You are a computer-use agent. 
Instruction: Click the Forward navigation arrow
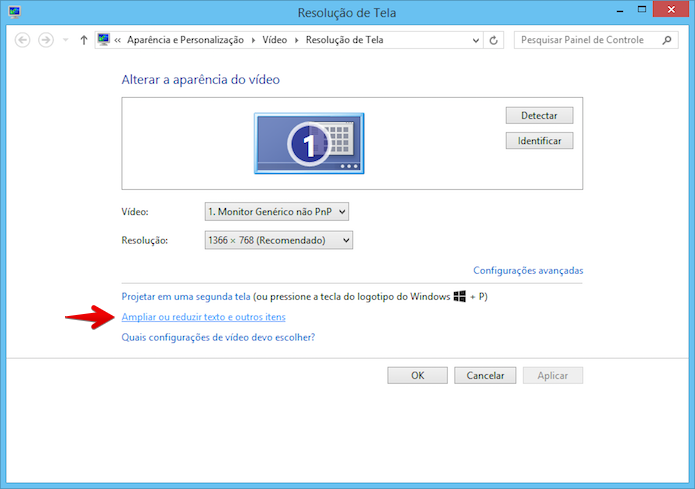[46, 40]
